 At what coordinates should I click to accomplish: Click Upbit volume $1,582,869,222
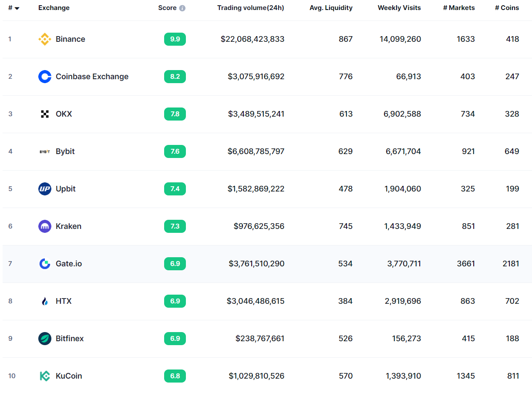pyautogui.click(x=256, y=189)
